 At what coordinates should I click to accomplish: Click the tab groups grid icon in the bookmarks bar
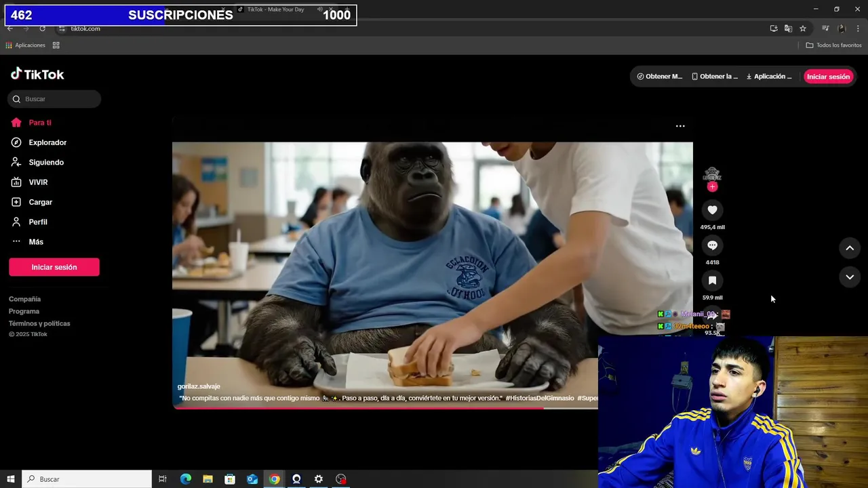point(56,45)
